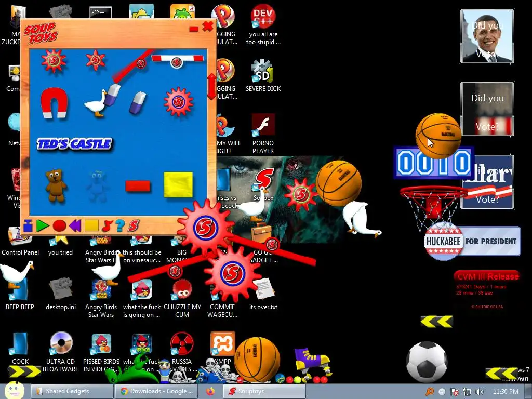
Task: Click the red basketball hoop
Action: 433,207
